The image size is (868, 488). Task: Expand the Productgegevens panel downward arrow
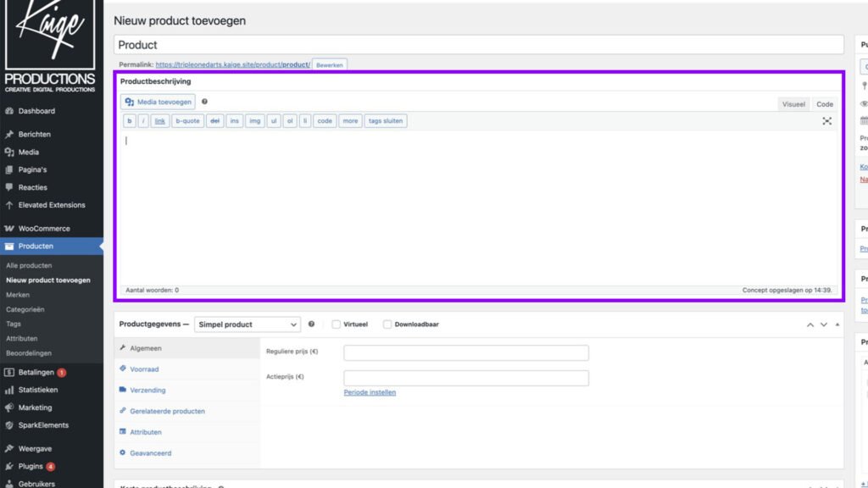click(822, 324)
